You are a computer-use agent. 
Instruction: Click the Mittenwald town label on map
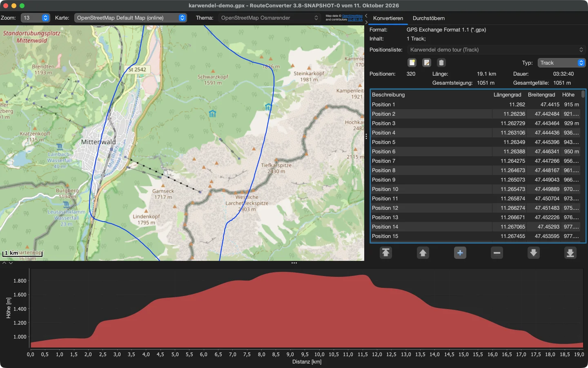tap(98, 142)
